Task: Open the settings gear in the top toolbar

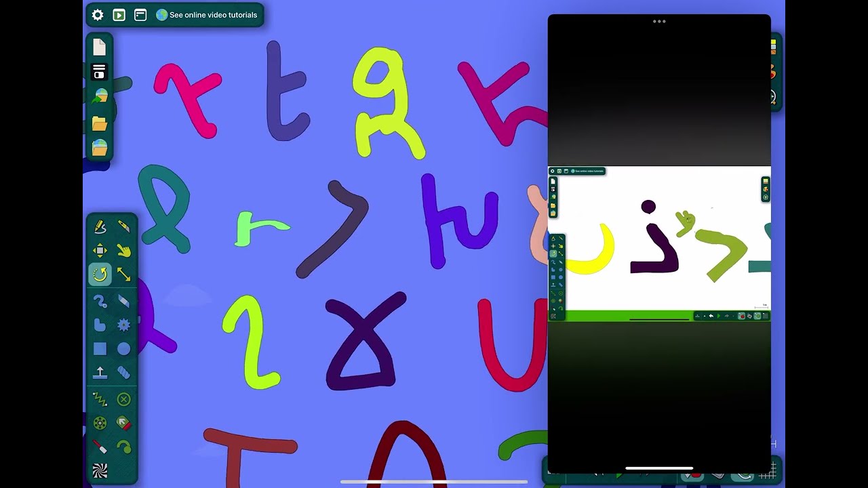Action: (98, 15)
